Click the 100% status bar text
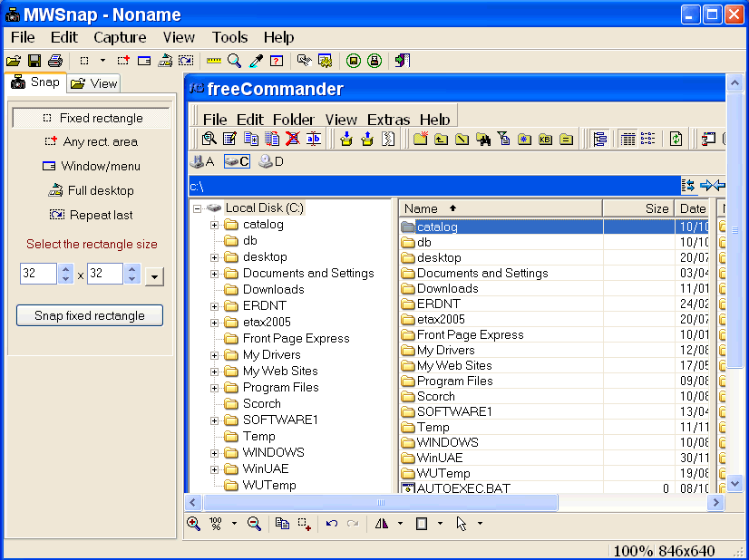Viewport: 749px width, 560px height. tap(633, 550)
